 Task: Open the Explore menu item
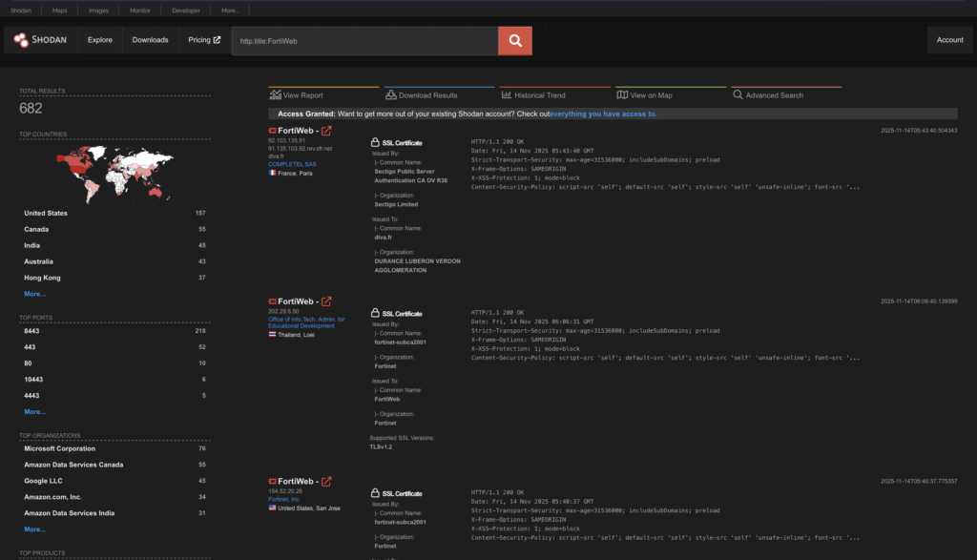pos(100,40)
